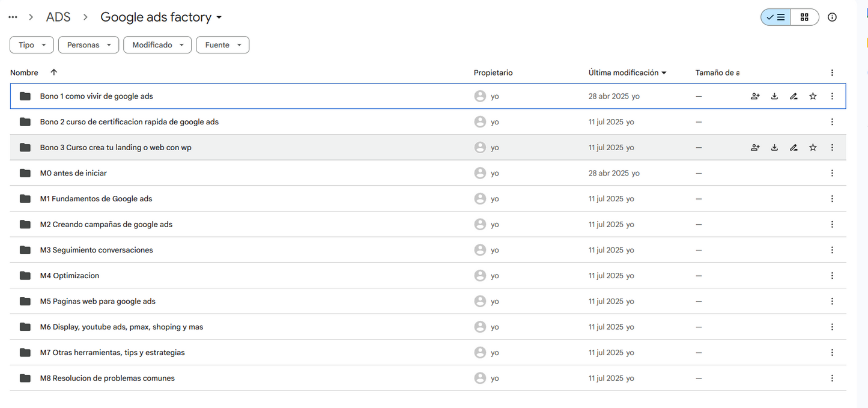Star the Bono 3 Curso landing folder

813,147
